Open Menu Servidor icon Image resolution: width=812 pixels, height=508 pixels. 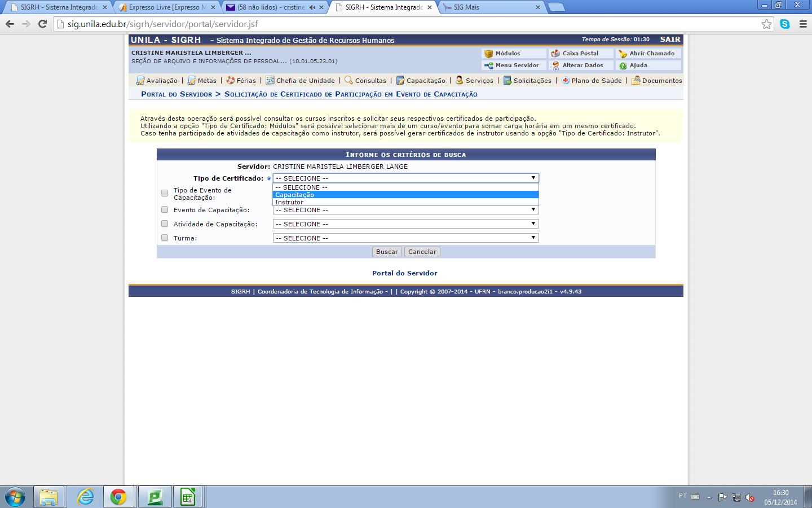489,65
